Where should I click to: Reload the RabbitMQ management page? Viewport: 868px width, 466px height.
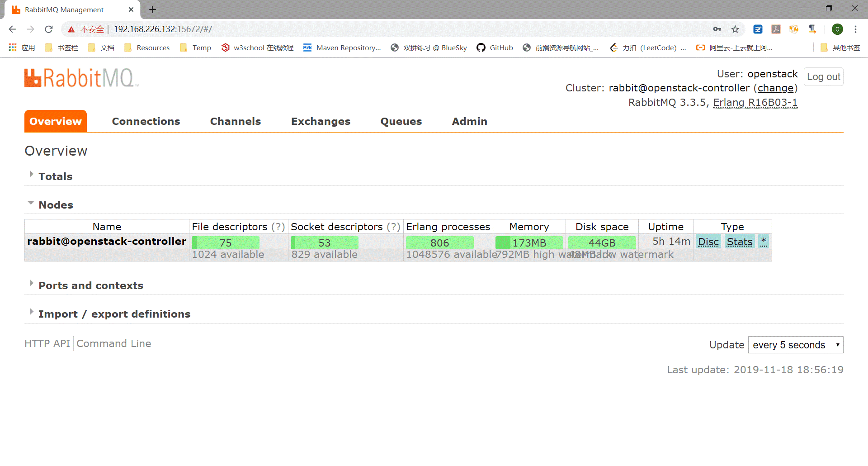coord(49,29)
